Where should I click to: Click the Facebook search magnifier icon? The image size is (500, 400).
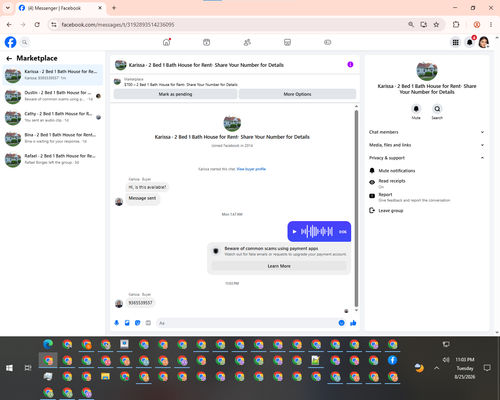(x=24, y=42)
